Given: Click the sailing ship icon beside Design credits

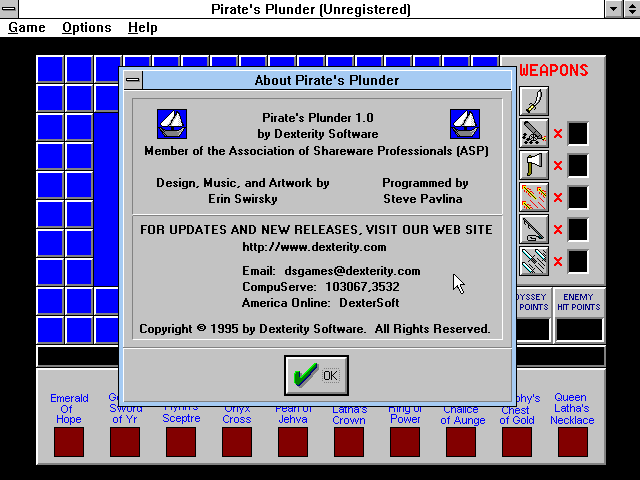Looking at the screenshot, I should pos(172,124).
